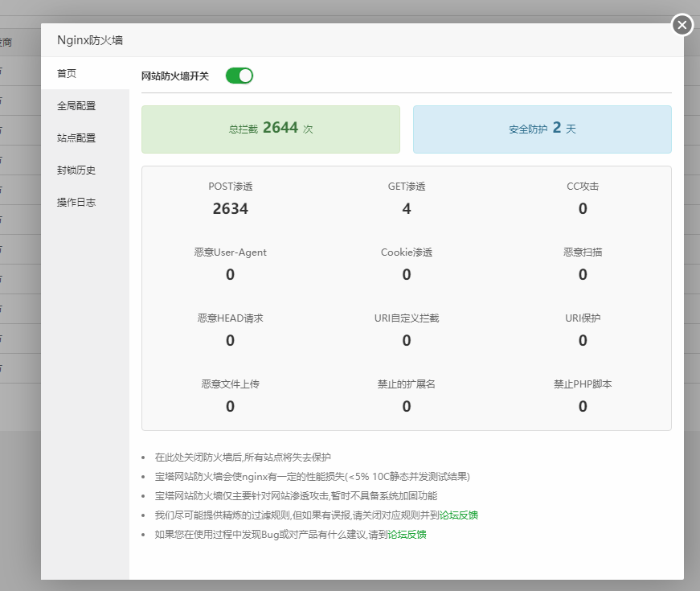Click the URI保护 count value
The height and width of the screenshot is (591, 700).
pos(583,340)
